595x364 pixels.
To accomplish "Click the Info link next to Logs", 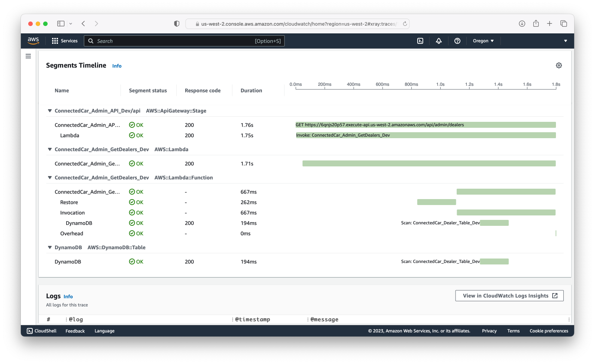I will click(68, 296).
